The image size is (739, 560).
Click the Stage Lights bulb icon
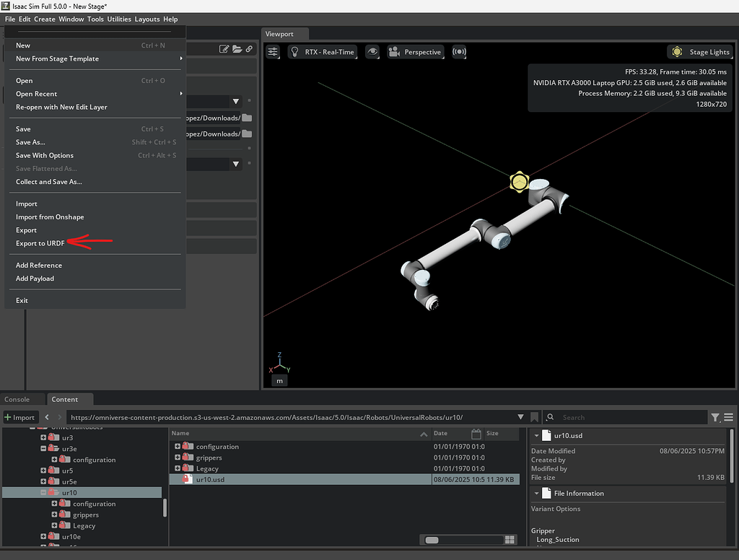[x=677, y=51]
